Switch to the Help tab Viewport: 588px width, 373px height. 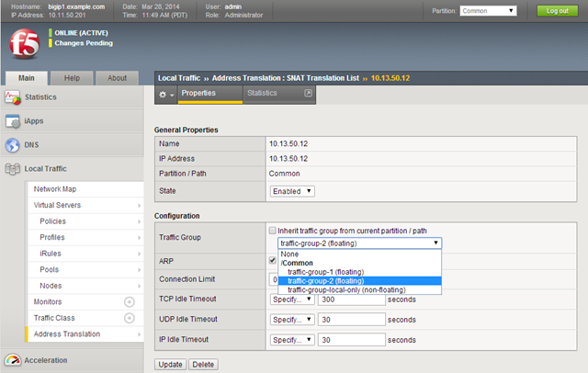(x=71, y=78)
